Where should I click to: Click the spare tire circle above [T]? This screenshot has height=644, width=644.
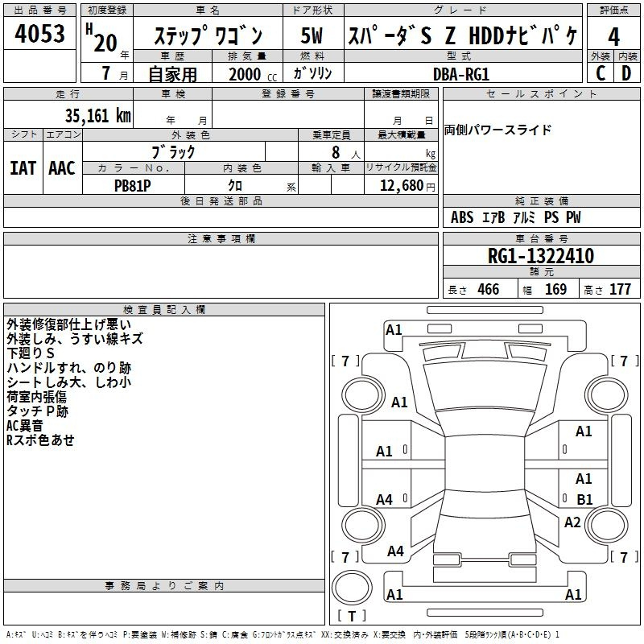[352, 587]
